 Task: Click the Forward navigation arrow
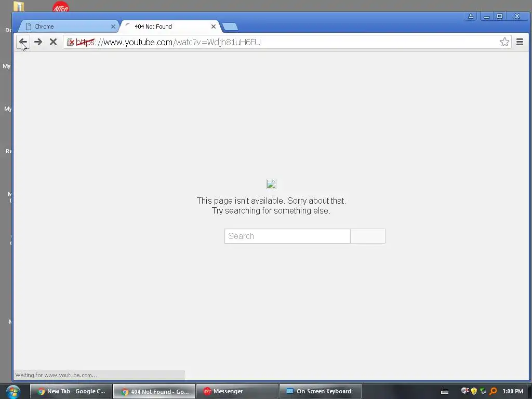[38, 42]
